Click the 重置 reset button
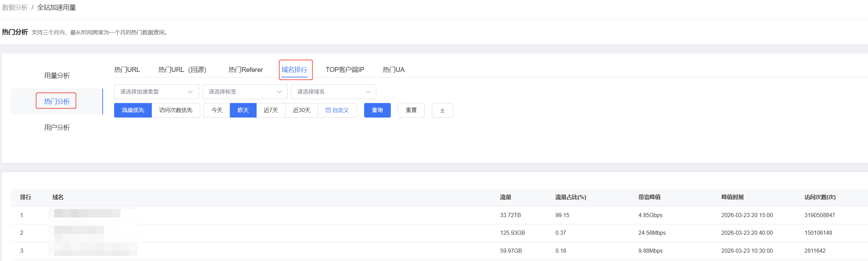This screenshot has width=868, height=261. click(411, 110)
